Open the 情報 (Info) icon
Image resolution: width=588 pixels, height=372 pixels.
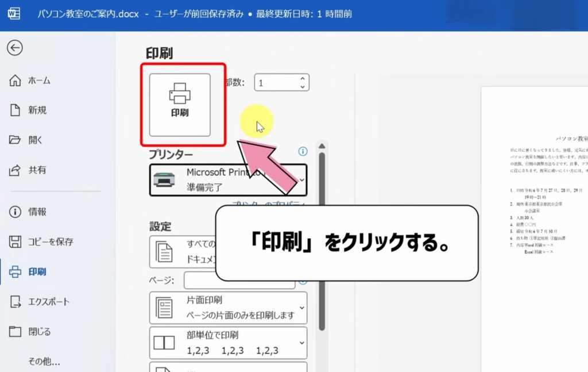coord(22,212)
